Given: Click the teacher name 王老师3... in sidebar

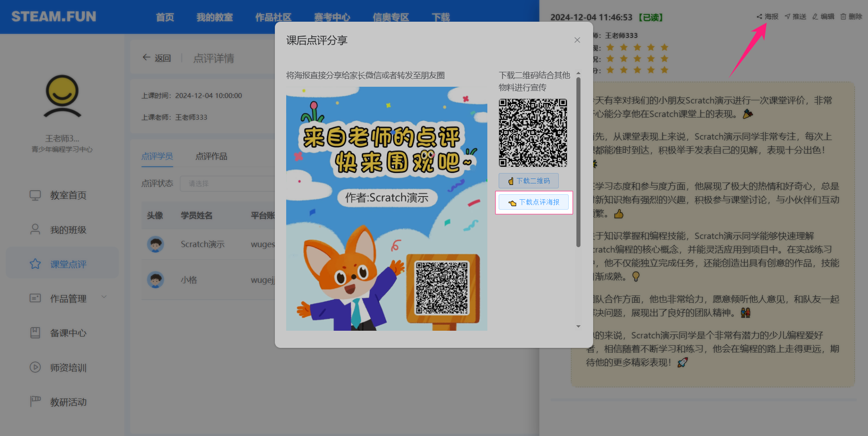Looking at the screenshot, I should [x=62, y=139].
